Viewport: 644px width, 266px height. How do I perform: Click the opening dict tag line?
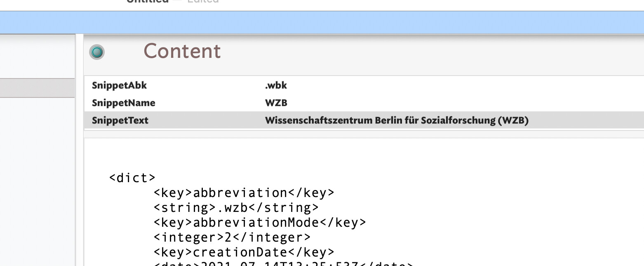tap(132, 178)
